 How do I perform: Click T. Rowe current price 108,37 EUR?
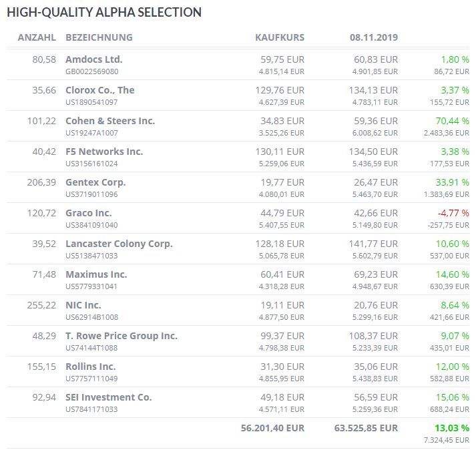373,336
